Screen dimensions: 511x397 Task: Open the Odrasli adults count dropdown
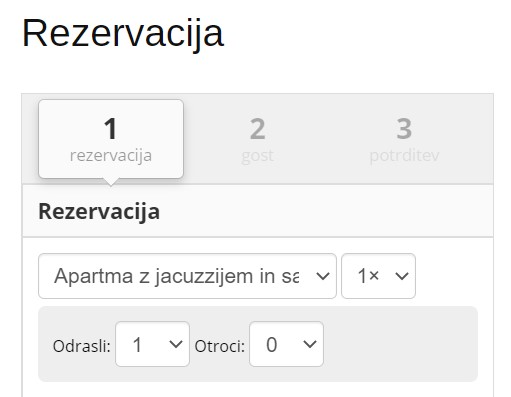[x=152, y=344]
